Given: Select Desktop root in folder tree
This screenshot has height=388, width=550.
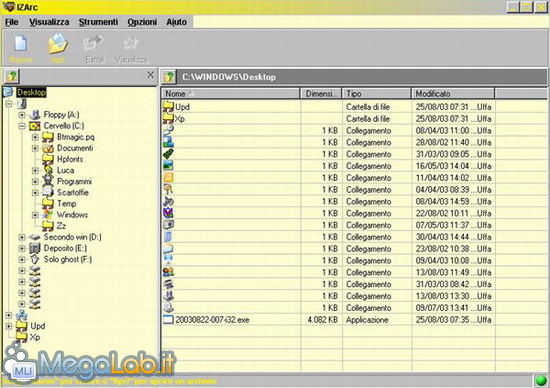Looking at the screenshot, I should [x=31, y=93].
